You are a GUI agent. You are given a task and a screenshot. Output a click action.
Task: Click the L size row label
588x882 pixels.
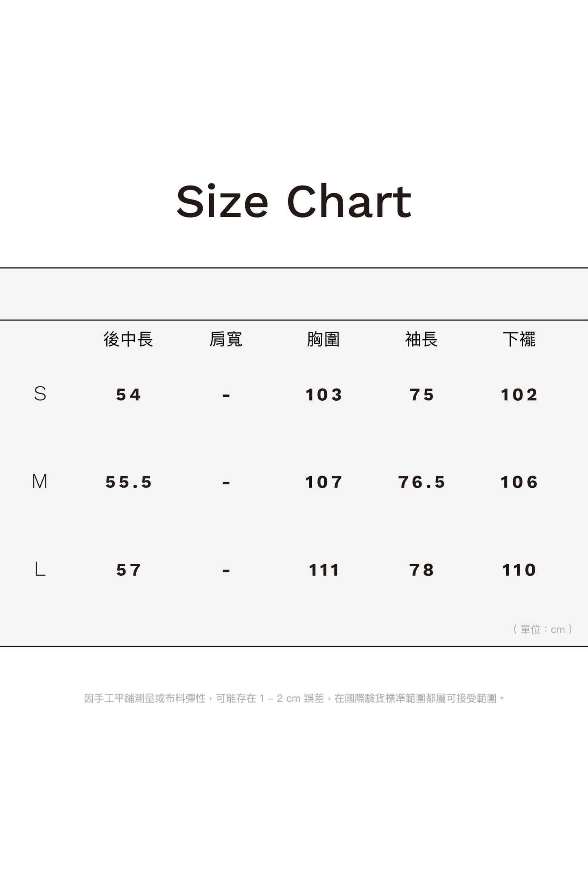[40, 569]
